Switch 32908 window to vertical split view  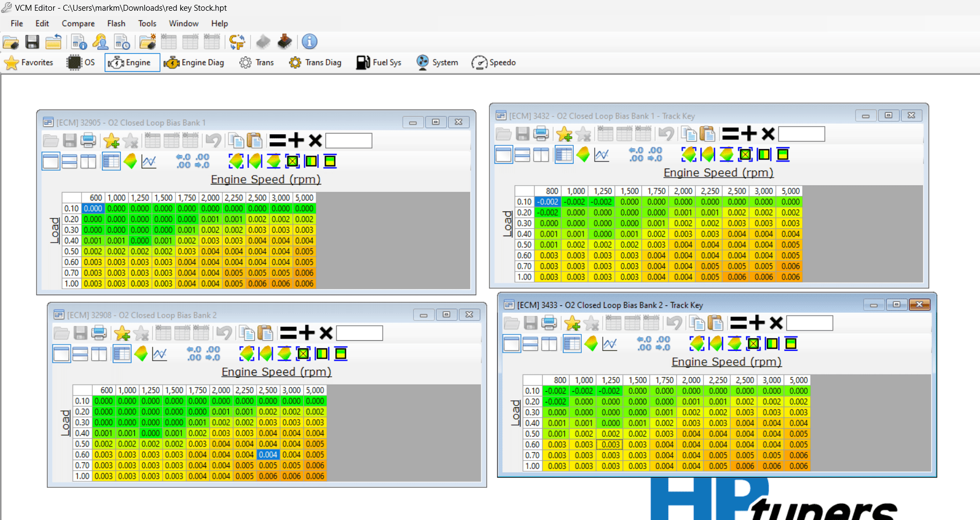99,354
